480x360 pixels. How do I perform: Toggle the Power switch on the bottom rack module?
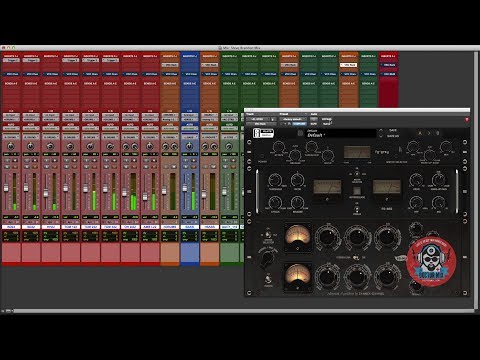point(268,279)
